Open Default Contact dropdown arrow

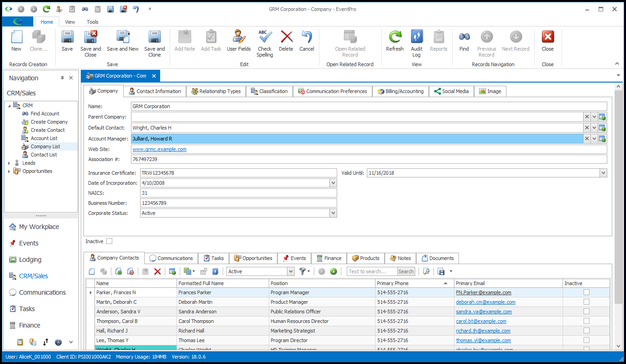(594, 128)
